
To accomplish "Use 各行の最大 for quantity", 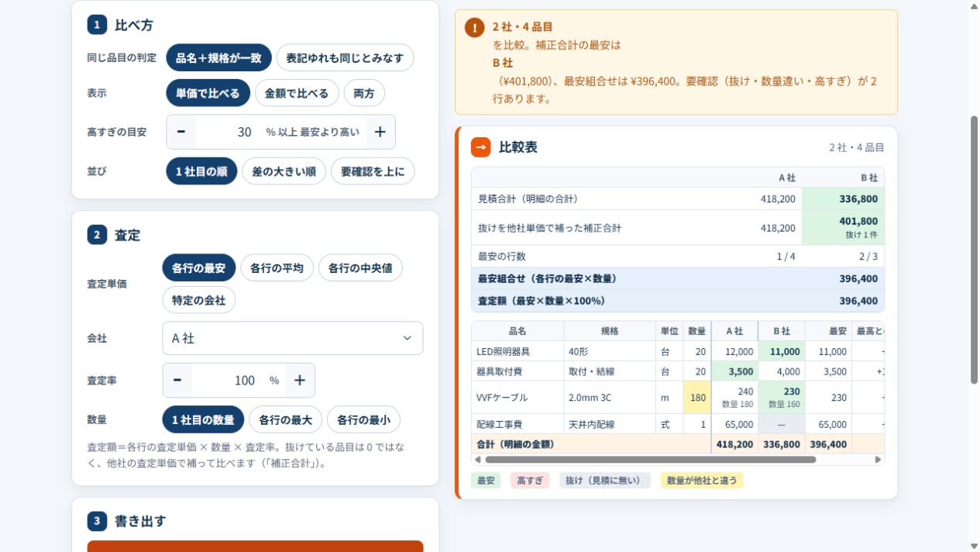I will pos(285,419).
